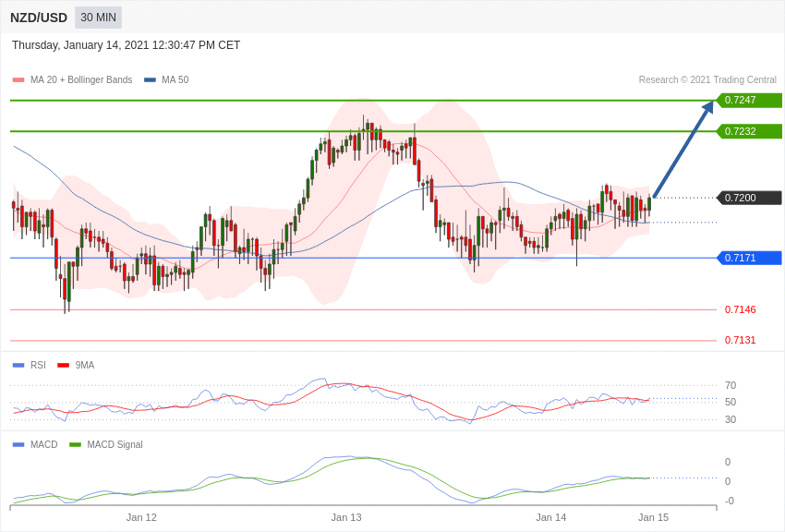Viewport: 785px width, 532px height.
Task: Click the MACD '-0' axis label
Action: pos(729,501)
